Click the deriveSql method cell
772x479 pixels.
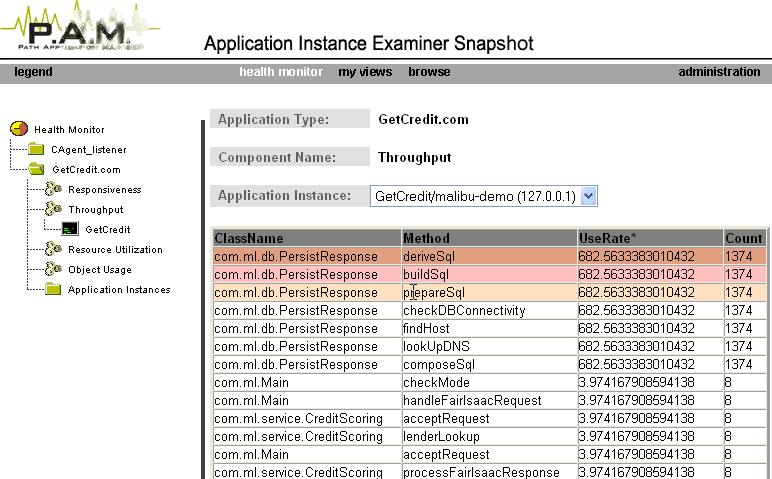click(x=489, y=256)
